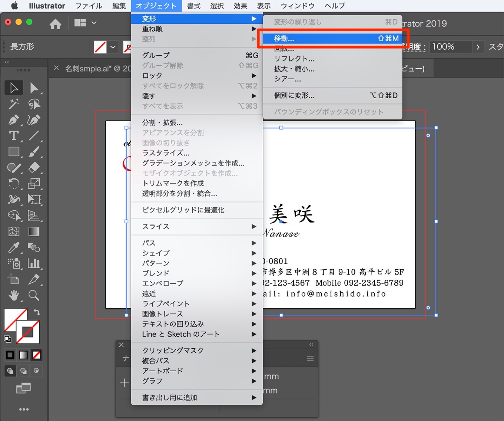Select the Slice tool
504x421 pixels.
point(34,279)
